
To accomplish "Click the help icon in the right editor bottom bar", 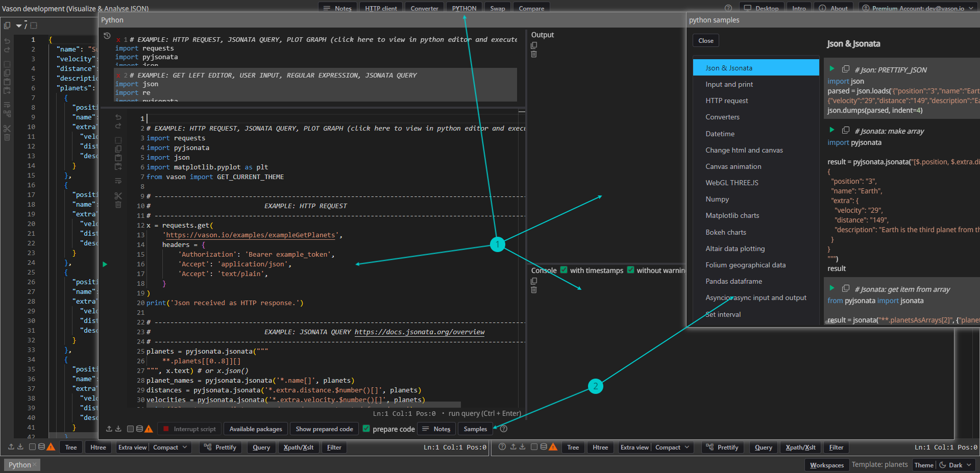I will [x=502, y=446].
